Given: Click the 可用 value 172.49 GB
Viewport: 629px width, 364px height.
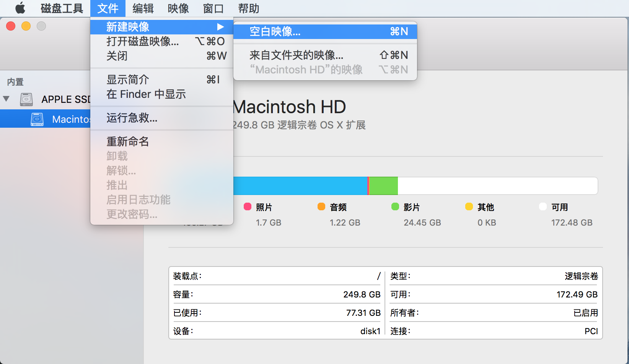Looking at the screenshot, I should click(x=577, y=294).
